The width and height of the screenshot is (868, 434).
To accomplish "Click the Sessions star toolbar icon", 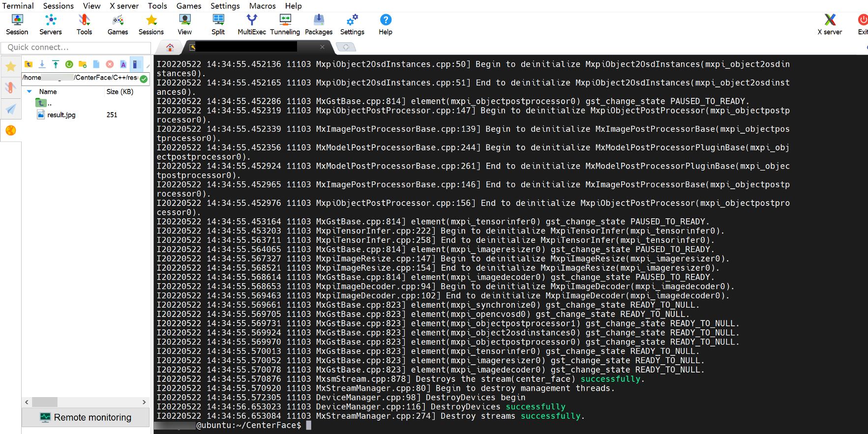I will click(151, 25).
